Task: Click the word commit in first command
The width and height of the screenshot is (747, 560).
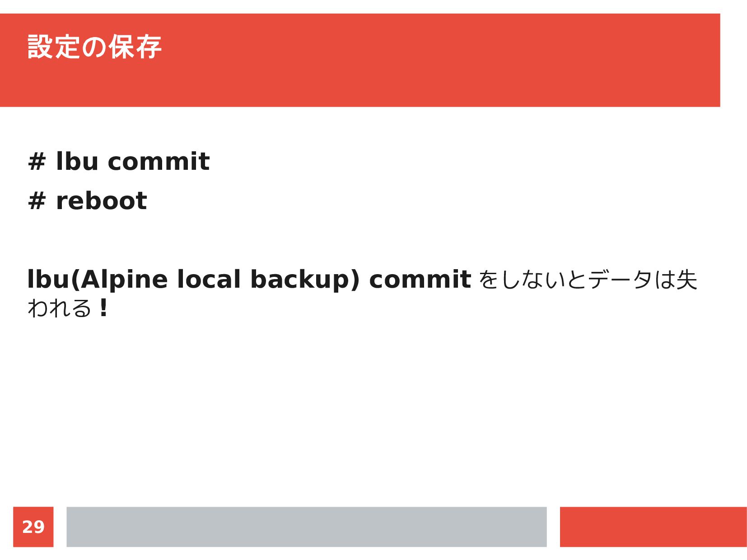Action: (159, 161)
